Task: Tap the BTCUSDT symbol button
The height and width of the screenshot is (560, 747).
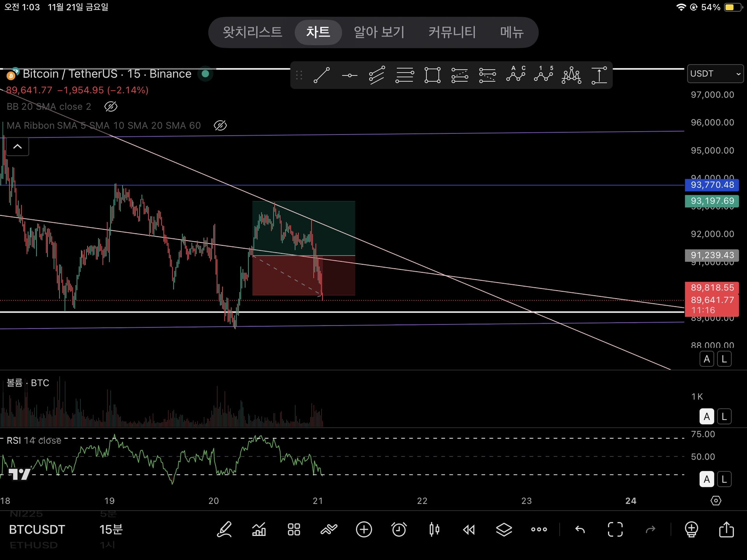Action: [x=37, y=529]
